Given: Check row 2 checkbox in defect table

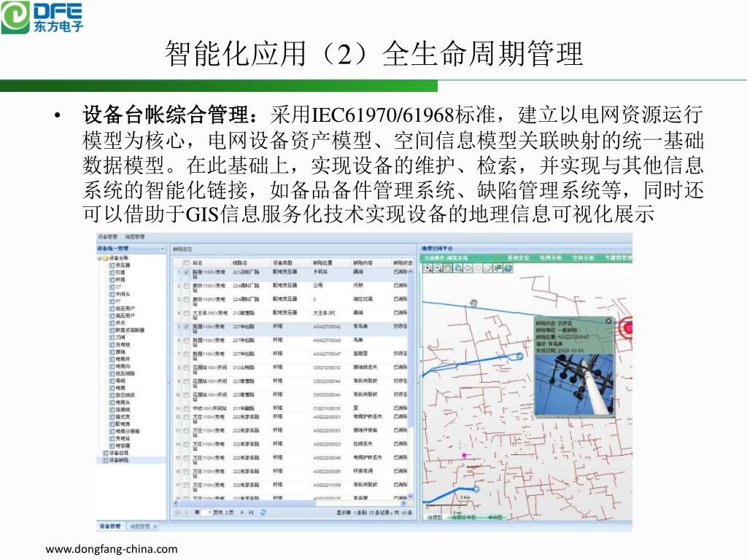Looking at the screenshot, I should click(x=186, y=286).
